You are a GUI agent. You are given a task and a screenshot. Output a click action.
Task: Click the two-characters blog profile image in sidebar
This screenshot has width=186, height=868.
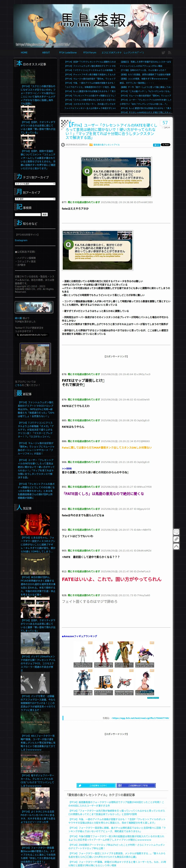click(x=35, y=358)
